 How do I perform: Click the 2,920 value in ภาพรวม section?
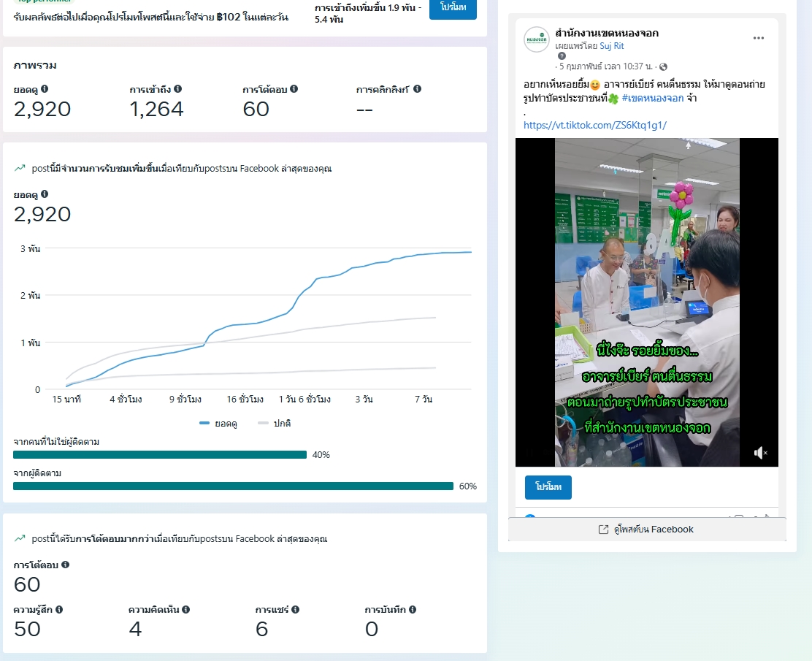click(42, 110)
